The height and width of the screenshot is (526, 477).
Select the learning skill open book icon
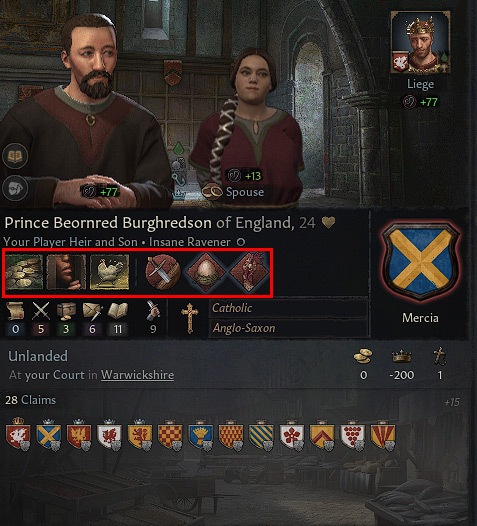pos(117,311)
